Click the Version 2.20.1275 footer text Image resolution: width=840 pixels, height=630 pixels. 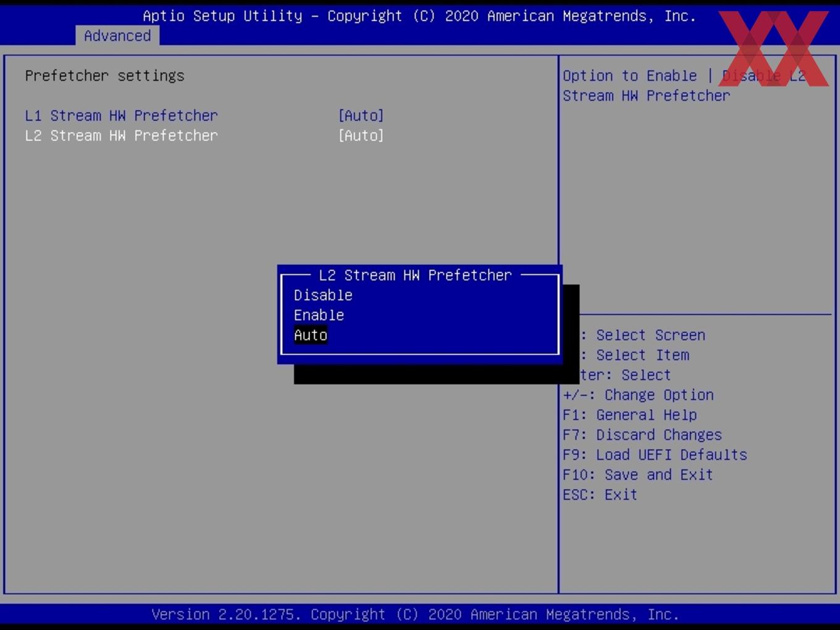pos(416,615)
